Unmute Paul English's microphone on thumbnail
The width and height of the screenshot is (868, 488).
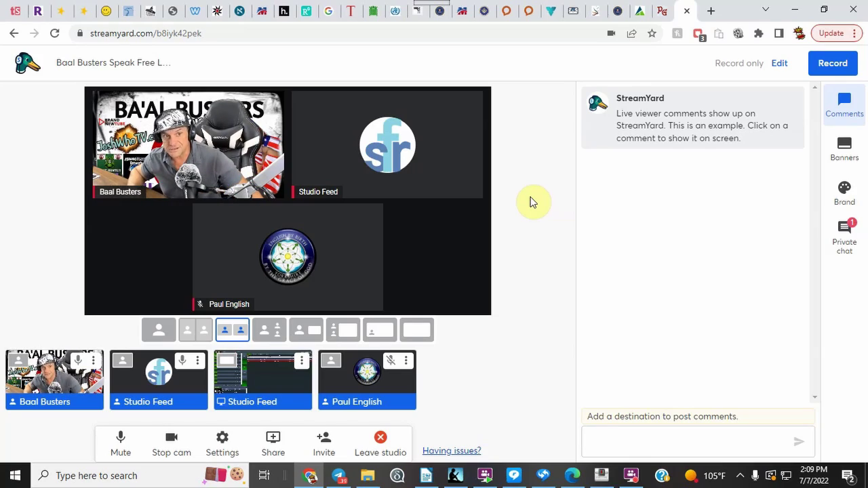(x=391, y=361)
